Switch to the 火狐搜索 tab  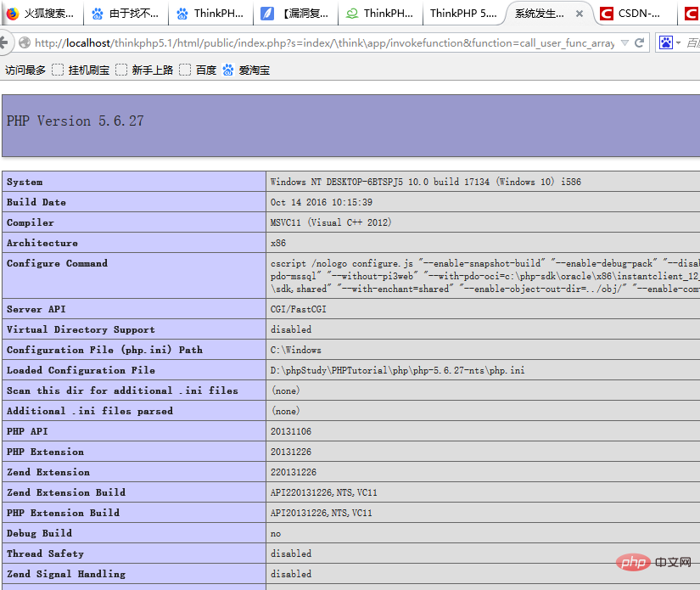(x=40, y=14)
